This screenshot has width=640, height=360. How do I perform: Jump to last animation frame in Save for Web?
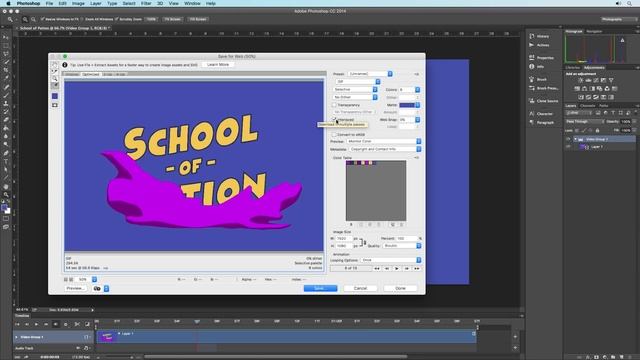coord(417,269)
